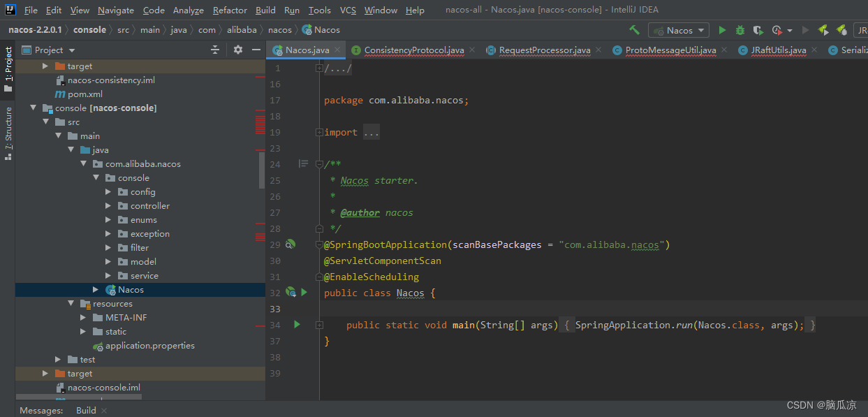The height and width of the screenshot is (417, 868).
Task: Expand the folded import block on line 19
Action: pos(319,132)
